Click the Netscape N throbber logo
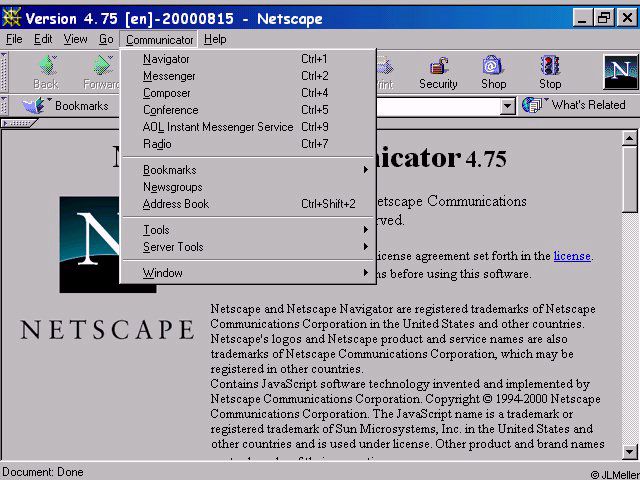The image size is (640, 480). tap(620, 72)
